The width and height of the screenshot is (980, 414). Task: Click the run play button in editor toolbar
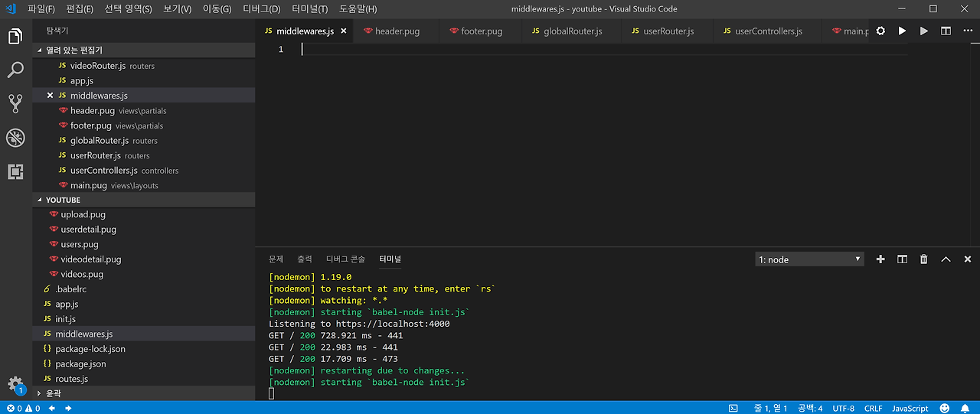[x=902, y=31]
